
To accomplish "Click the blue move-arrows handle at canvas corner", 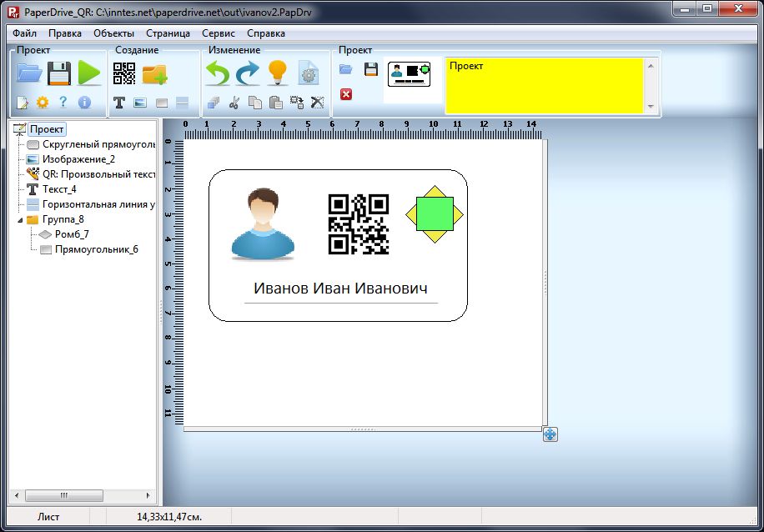I will pos(550,434).
